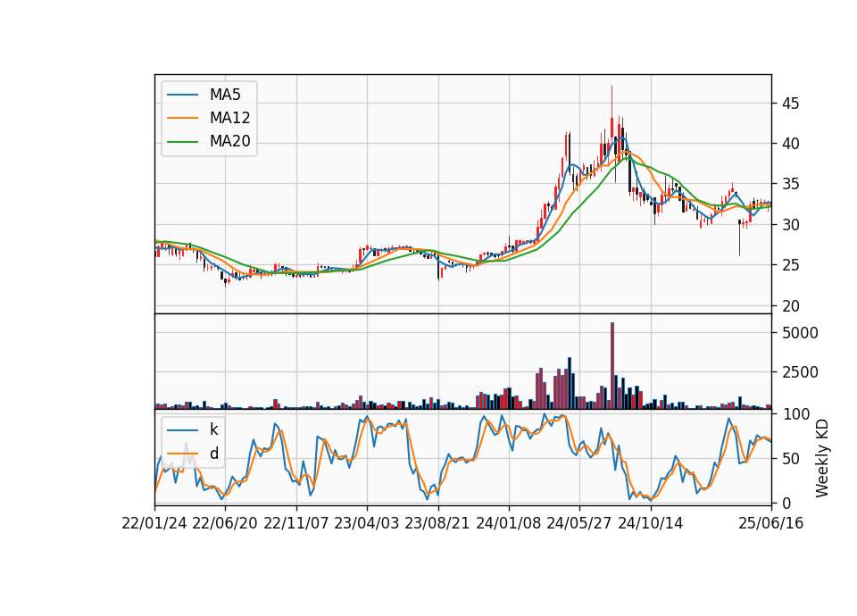This screenshot has width=857, height=616.
Task: Click the 25 price axis label
Action: (x=790, y=265)
